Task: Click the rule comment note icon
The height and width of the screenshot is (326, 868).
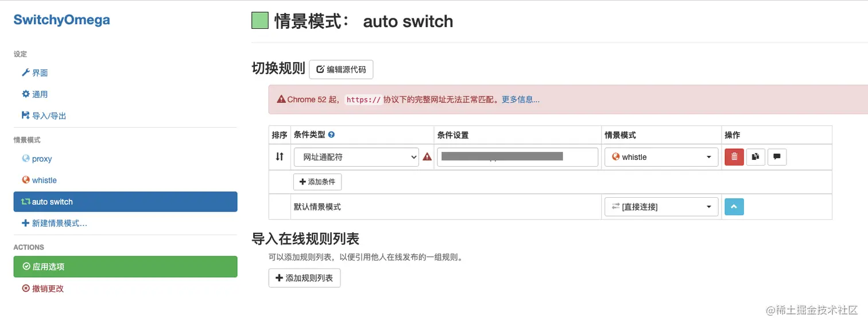Action: 777,157
